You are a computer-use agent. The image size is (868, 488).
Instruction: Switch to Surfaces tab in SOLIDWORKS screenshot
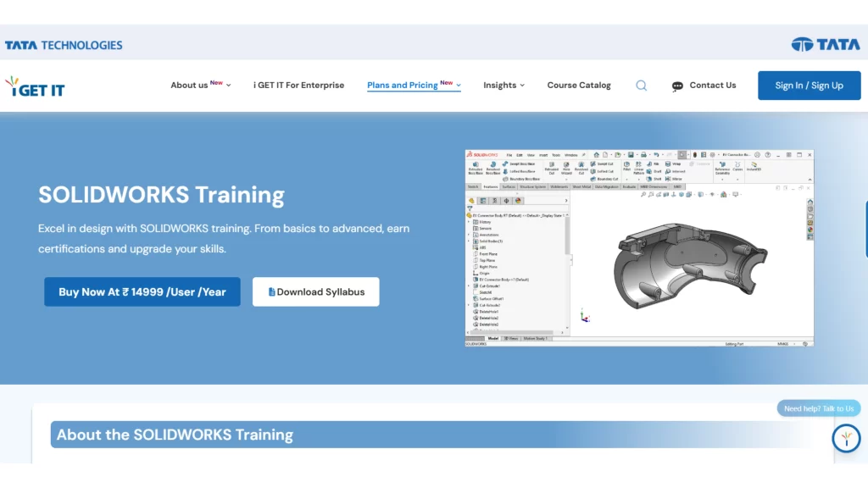509,186
